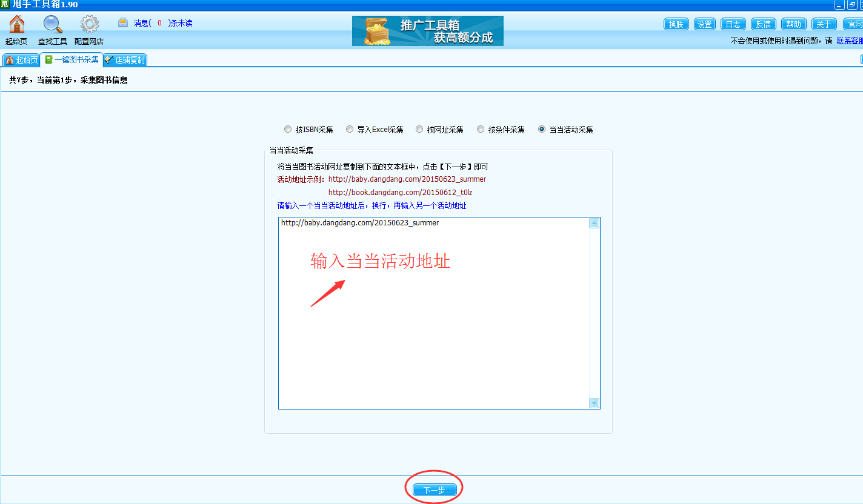Select the 按ISBN采集 radio option
Viewport: 863px width, 504px height.
tap(309, 130)
